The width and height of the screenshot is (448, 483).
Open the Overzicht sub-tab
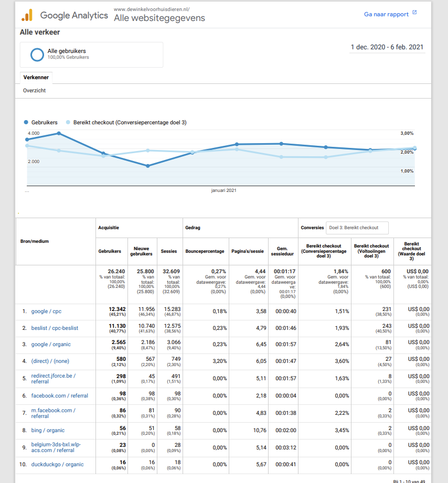coord(34,91)
